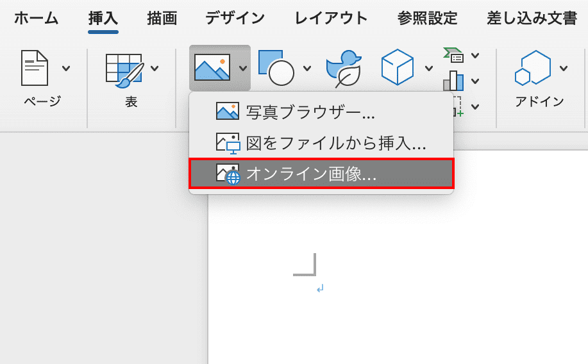The image size is (588, 364).
Task: Open the デザイン tab
Action: coord(235,18)
